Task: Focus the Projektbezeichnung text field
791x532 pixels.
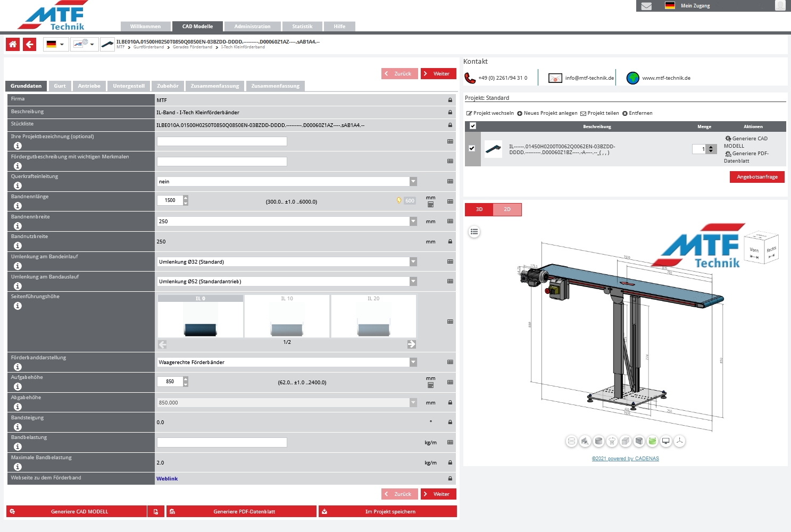Action: click(x=222, y=141)
